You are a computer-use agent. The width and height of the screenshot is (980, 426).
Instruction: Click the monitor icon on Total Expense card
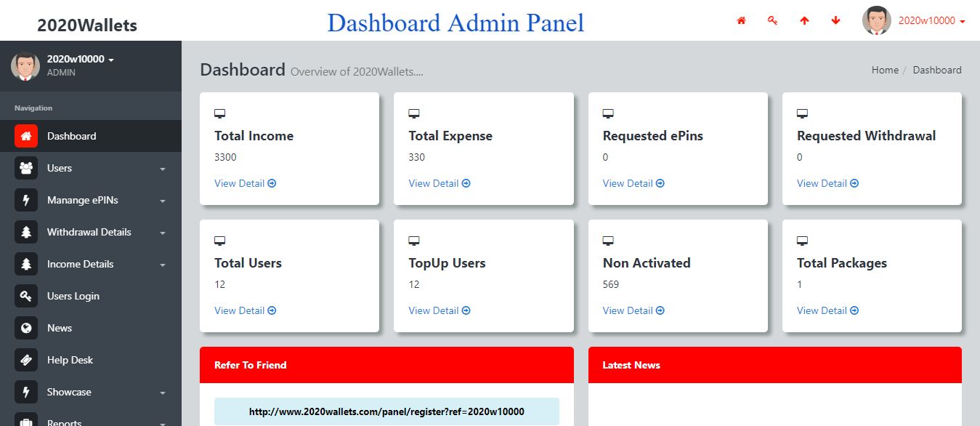coord(414,113)
